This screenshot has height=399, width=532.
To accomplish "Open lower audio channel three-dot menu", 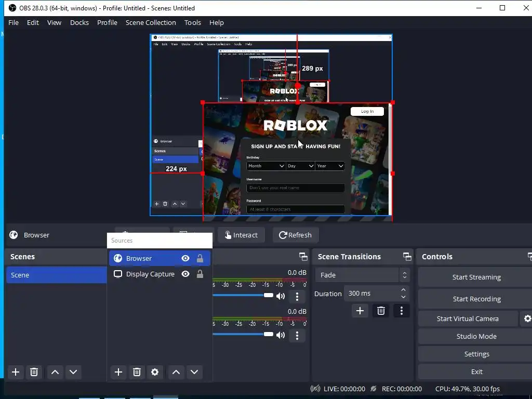I will click(297, 336).
